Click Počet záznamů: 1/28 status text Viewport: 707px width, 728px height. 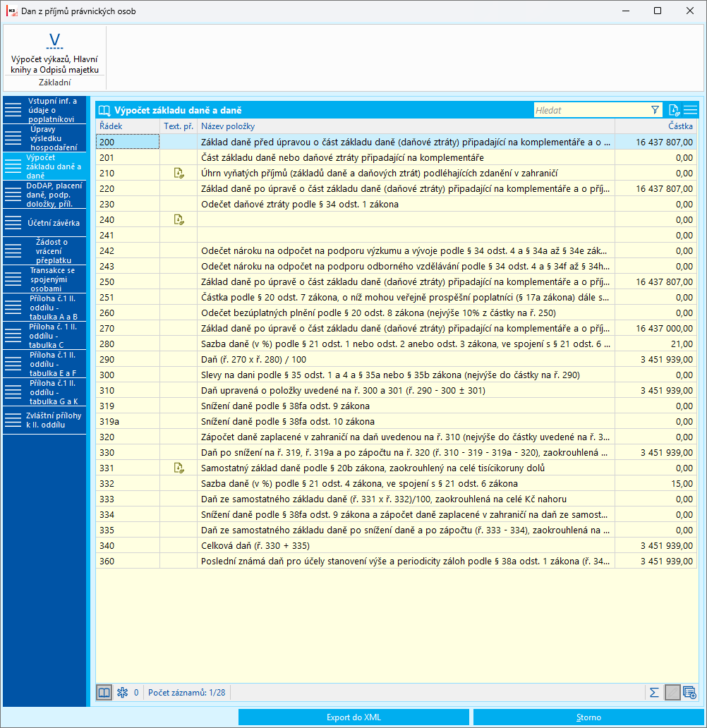click(x=187, y=693)
